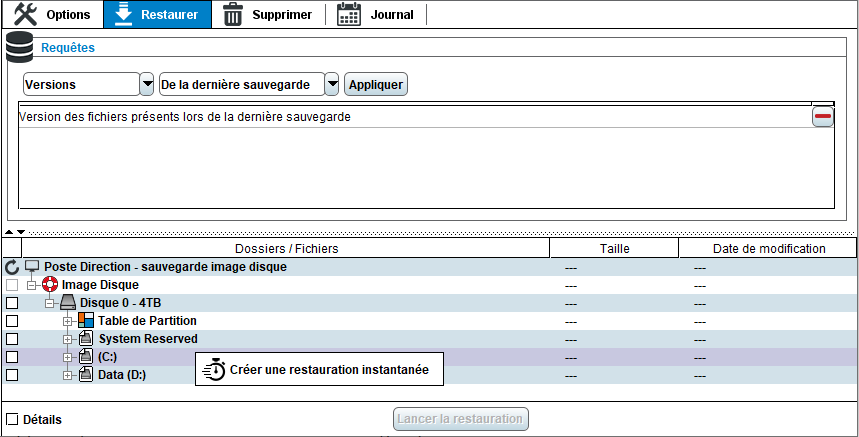This screenshot has width=859, height=437.
Task: Select the 'Version des fichiers présents' query row
Action: (415, 117)
